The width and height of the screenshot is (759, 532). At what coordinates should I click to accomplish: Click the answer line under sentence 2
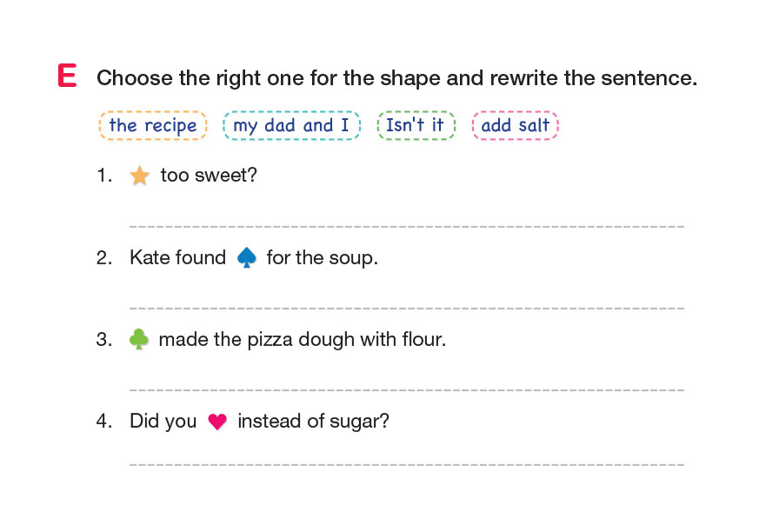406,307
